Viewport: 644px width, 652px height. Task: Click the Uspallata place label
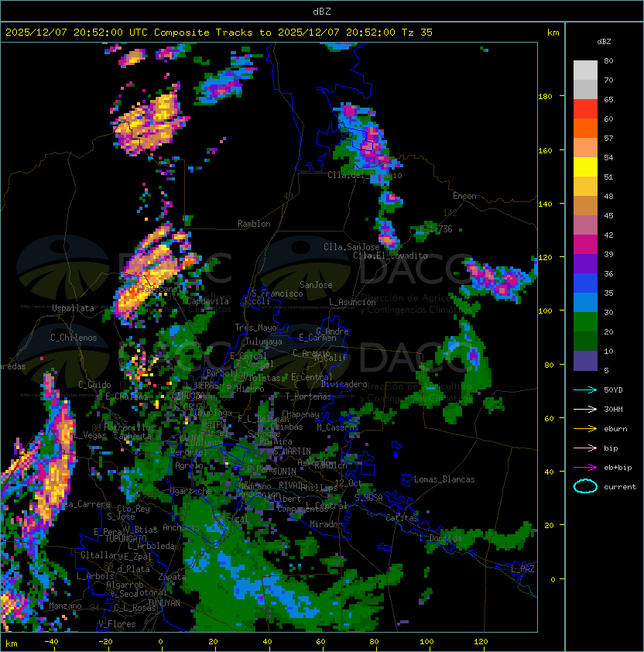pyautogui.click(x=73, y=308)
